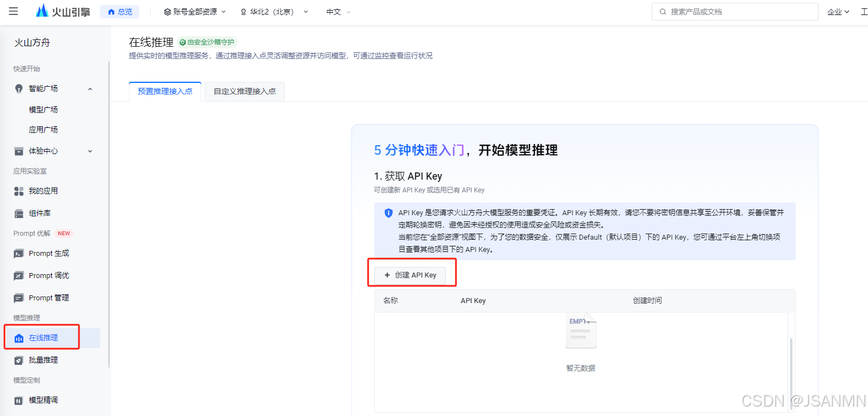
Task: Click the empty-data document illustration
Action: pos(581,330)
